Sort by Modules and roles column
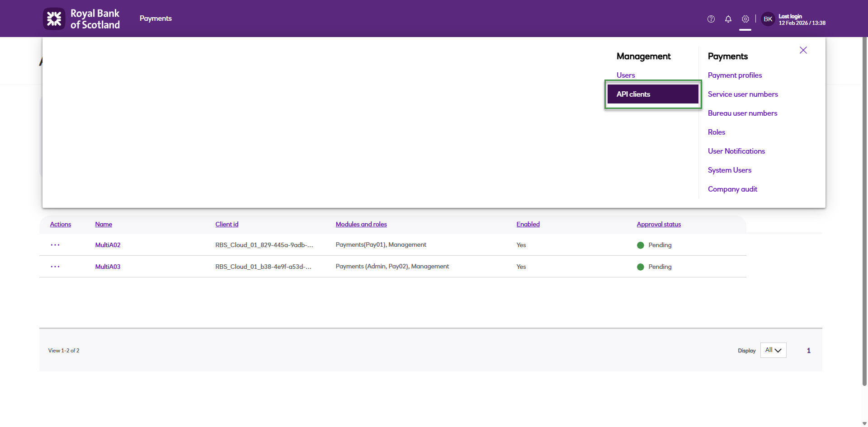Screen dimensions: 868x427 coord(361,224)
